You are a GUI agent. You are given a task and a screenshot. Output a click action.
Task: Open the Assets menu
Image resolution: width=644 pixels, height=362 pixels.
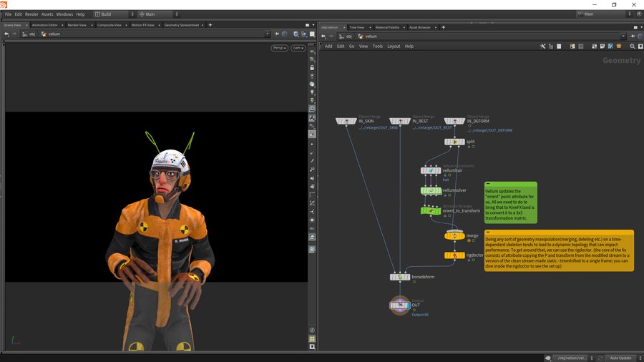[47, 14]
